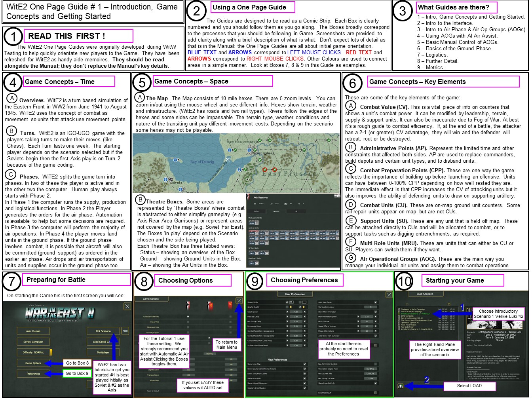Viewport: 532px width, 399px height.
Task: Tick the Preferences Reset to Default box
Action: (x=376, y=393)
